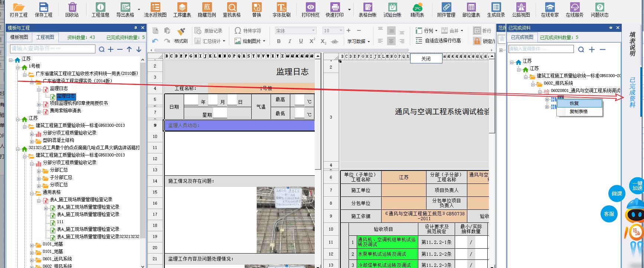Click the 替换 replace icon
The height and width of the screenshot is (268, 644).
[256, 10]
